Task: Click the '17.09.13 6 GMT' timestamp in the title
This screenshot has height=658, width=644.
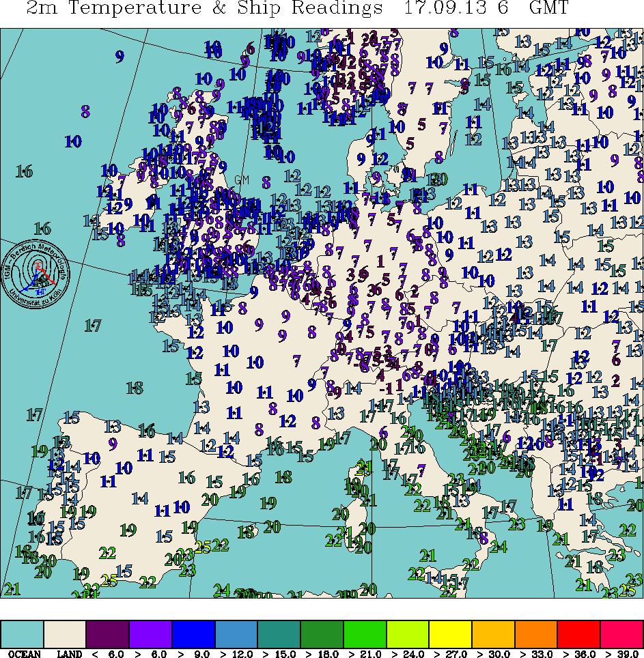Action: pyautogui.click(x=486, y=9)
